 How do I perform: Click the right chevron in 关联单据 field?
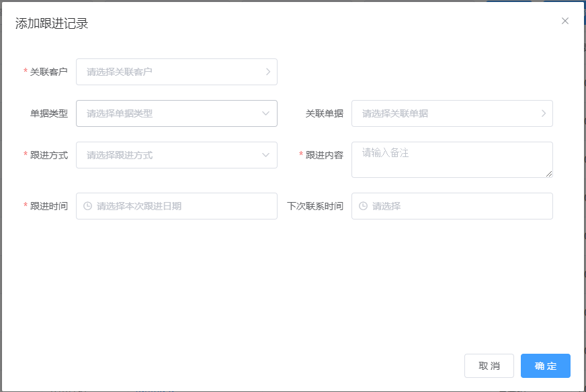pos(544,113)
